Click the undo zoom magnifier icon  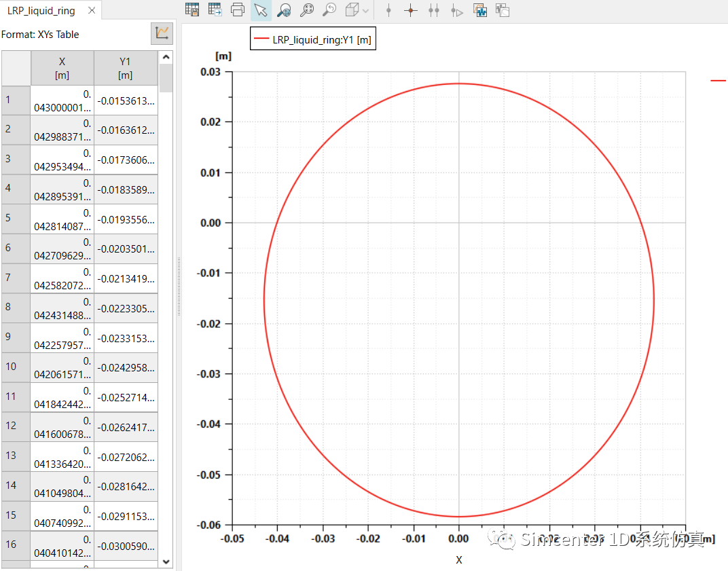329,10
